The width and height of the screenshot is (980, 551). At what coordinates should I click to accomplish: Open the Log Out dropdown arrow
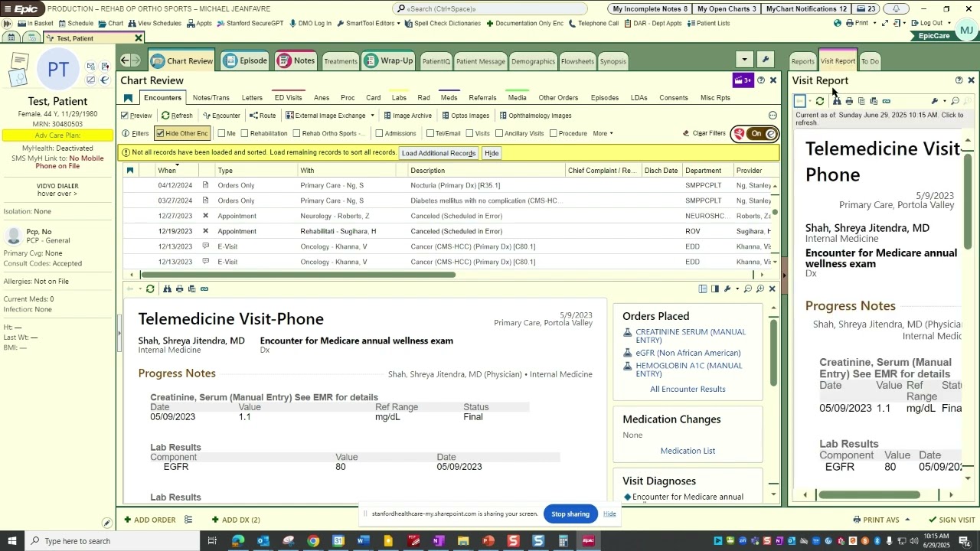point(949,24)
